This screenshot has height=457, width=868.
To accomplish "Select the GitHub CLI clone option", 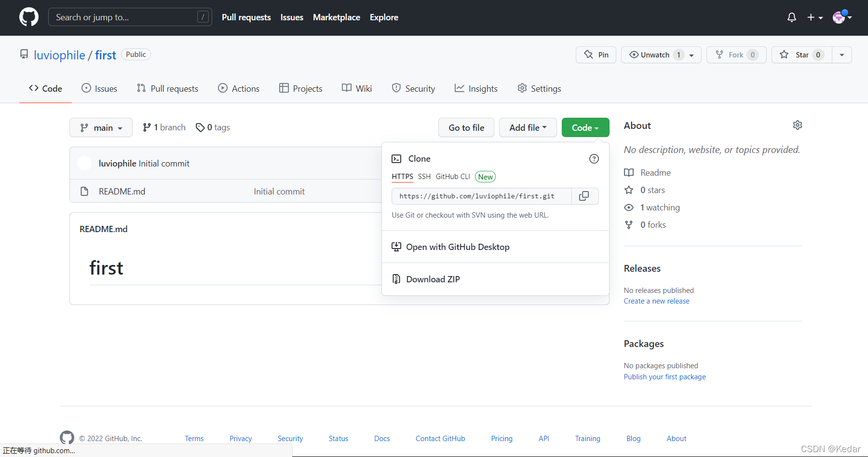I will point(453,177).
